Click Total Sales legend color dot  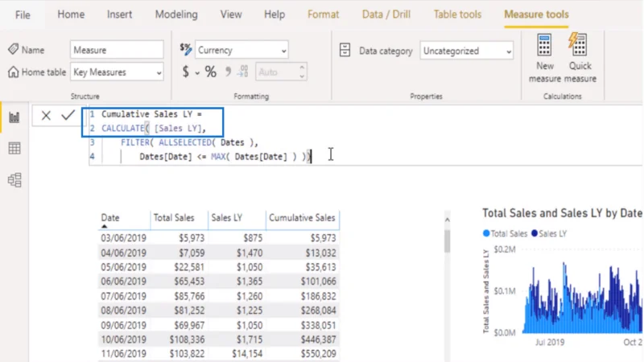(486, 233)
